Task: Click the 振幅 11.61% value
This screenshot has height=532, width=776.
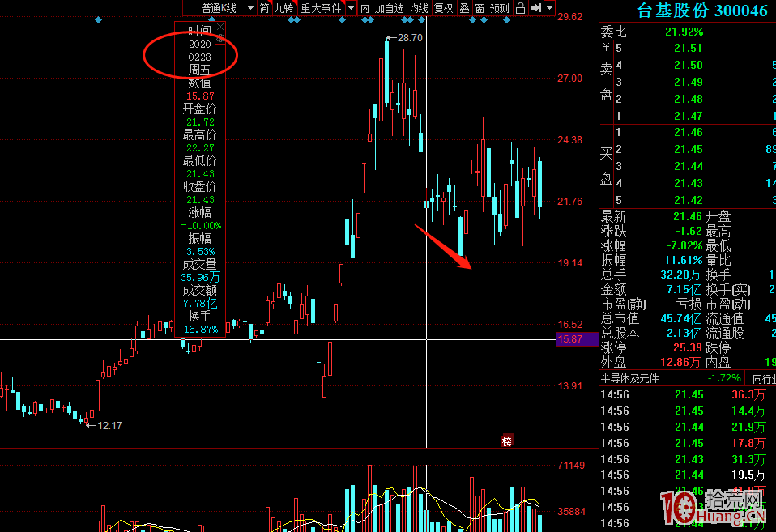Action: point(684,260)
